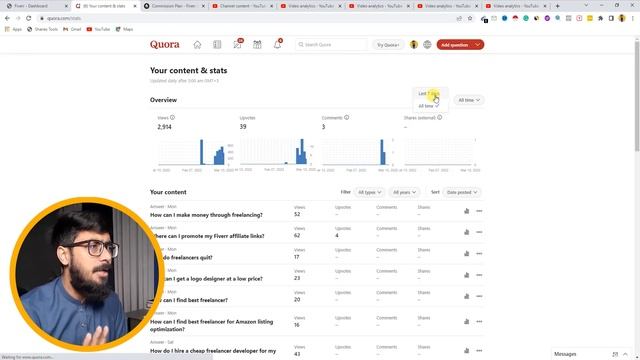Screen dimensions: 640x360
Task: Click the Add question button
Action: pyautogui.click(x=454, y=45)
